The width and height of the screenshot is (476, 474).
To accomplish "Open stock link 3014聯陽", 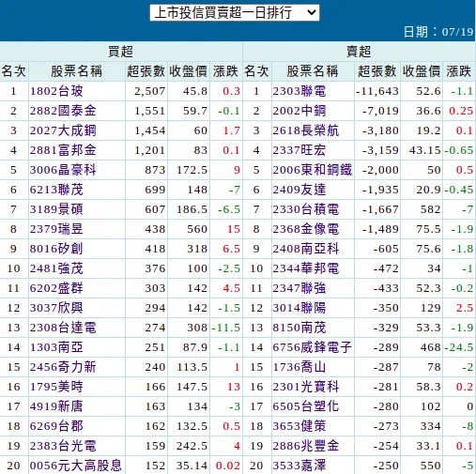I will coord(299,308).
